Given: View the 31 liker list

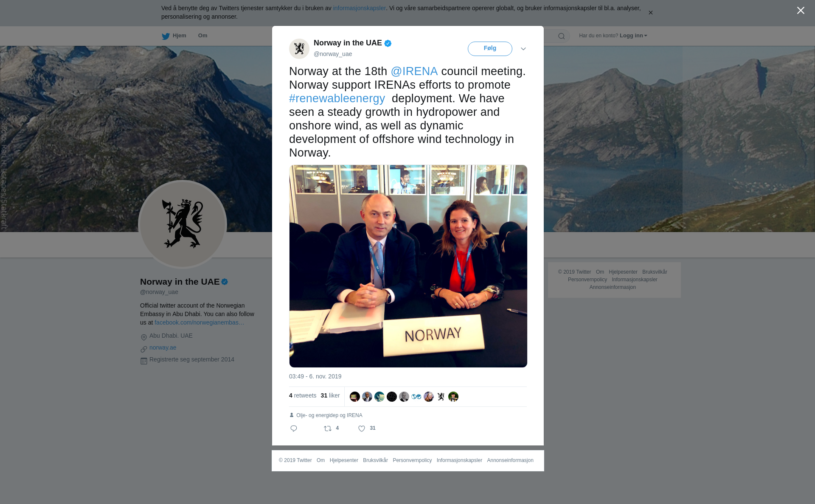Looking at the screenshot, I should (x=330, y=395).
